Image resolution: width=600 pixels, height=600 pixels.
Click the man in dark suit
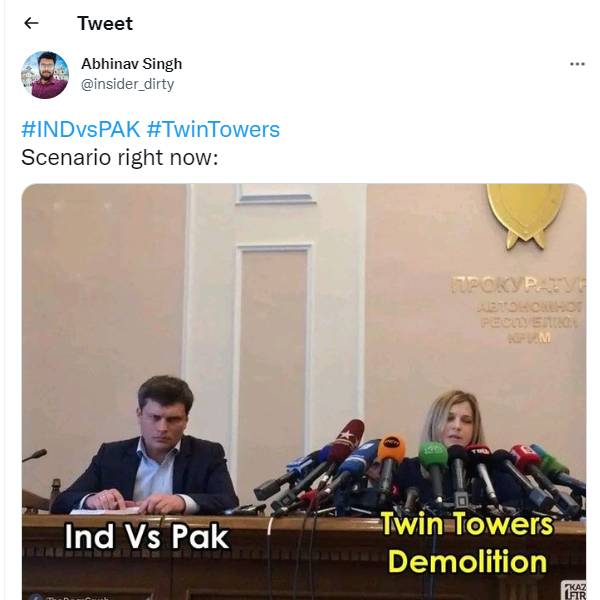pyautogui.click(x=146, y=446)
